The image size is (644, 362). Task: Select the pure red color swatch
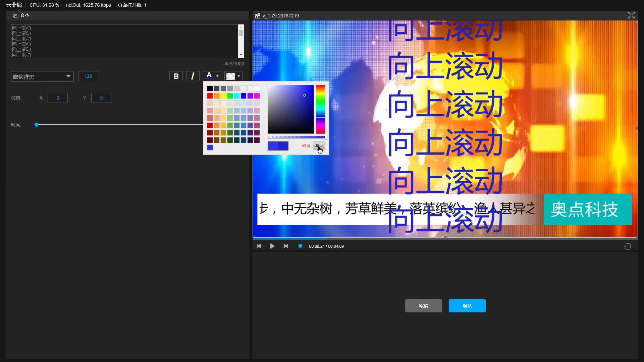pos(210,96)
